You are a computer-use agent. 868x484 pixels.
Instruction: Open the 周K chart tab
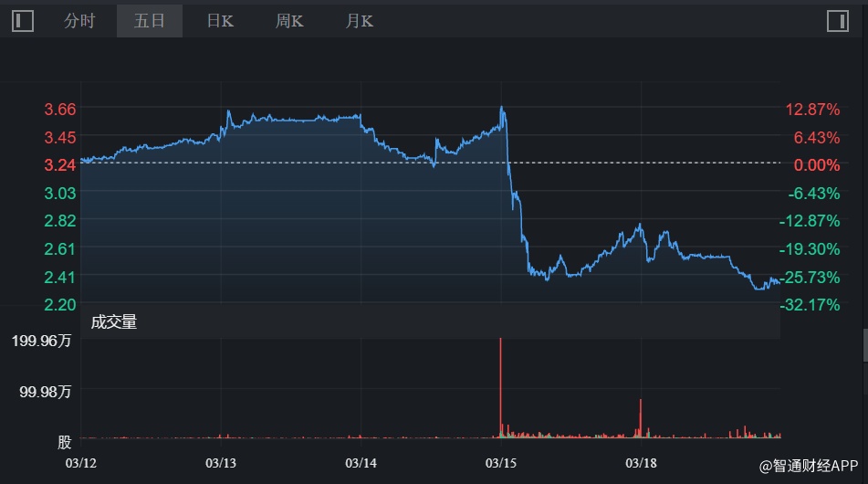(x=289, y=21)
